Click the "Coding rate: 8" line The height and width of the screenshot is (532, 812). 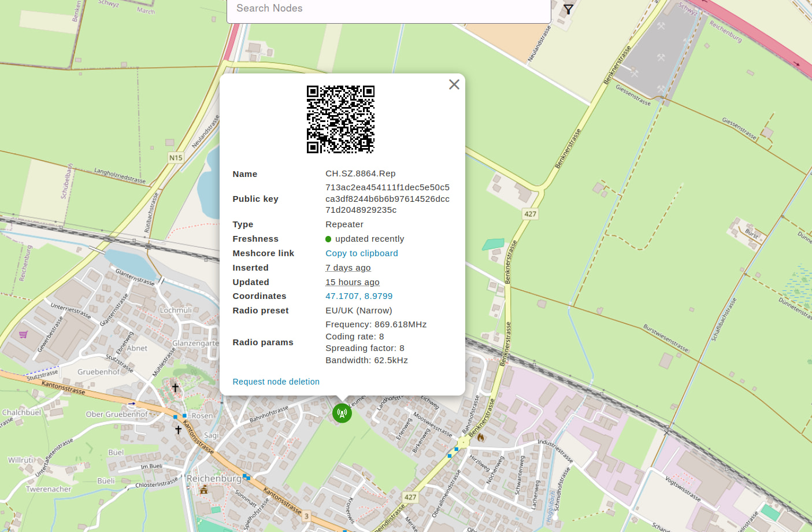tap(355, 337)
